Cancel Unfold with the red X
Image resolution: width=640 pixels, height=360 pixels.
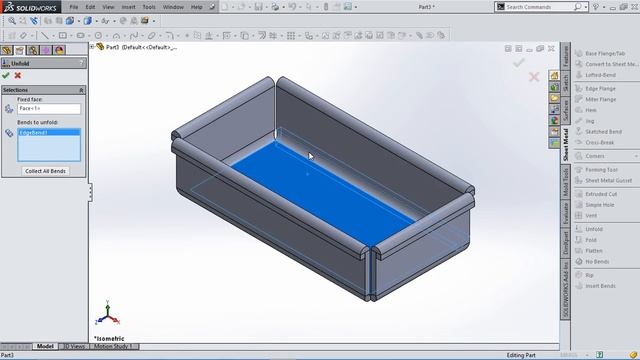tap(18, 76)
